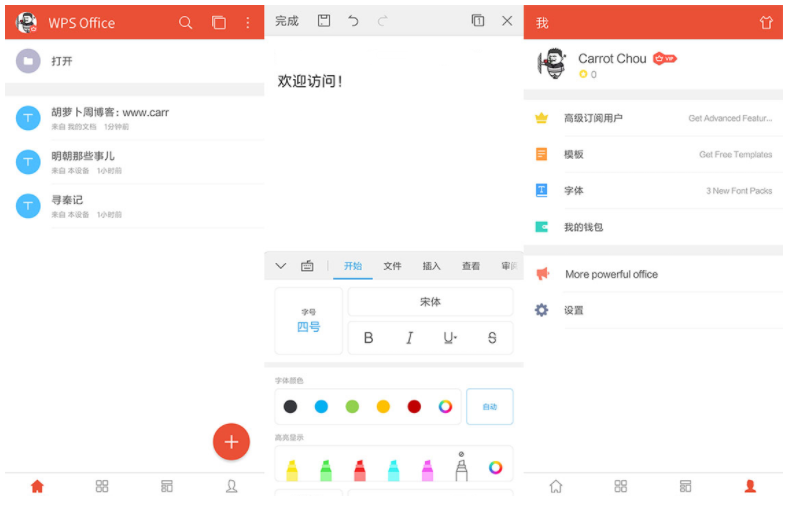Save document with the floppy disk icon
Screen dimensions: 801x519
(324, 20)
